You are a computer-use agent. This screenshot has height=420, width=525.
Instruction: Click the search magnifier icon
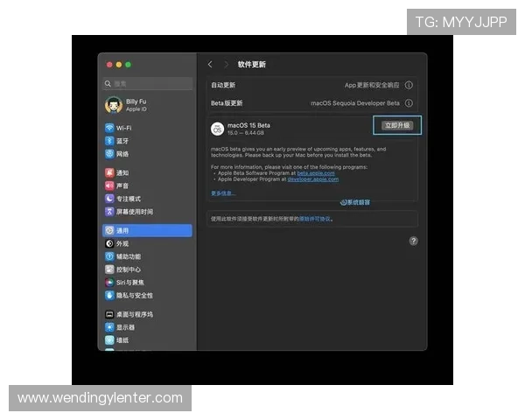coord(108,84)
